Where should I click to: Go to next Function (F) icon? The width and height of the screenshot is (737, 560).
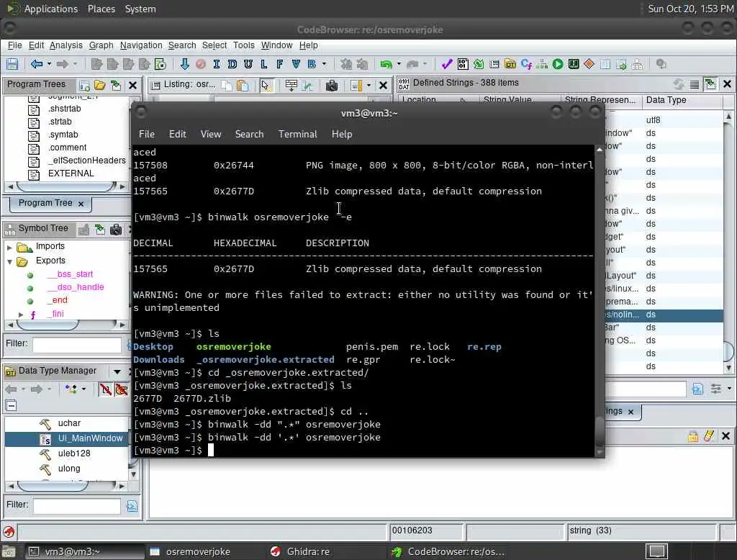click(280, 64)
